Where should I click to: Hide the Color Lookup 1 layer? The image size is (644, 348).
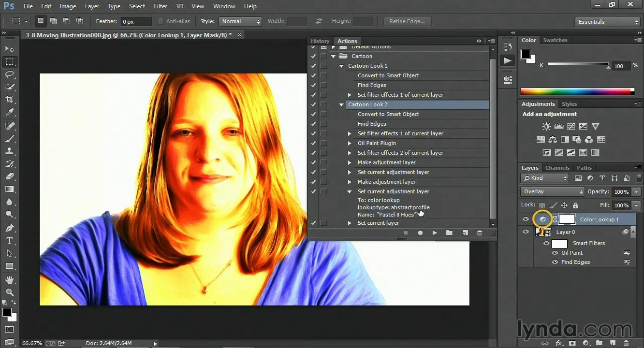click(x=526, y=219)
